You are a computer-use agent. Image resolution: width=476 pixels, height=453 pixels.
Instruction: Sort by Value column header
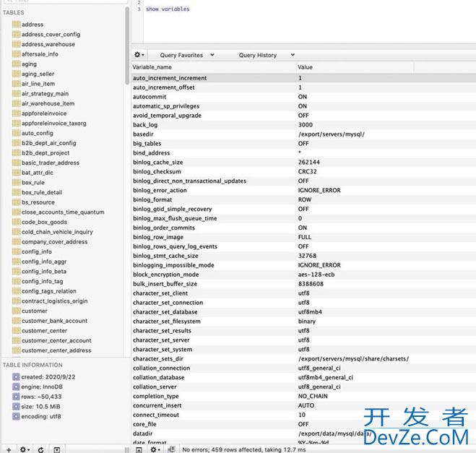(355, 67)
